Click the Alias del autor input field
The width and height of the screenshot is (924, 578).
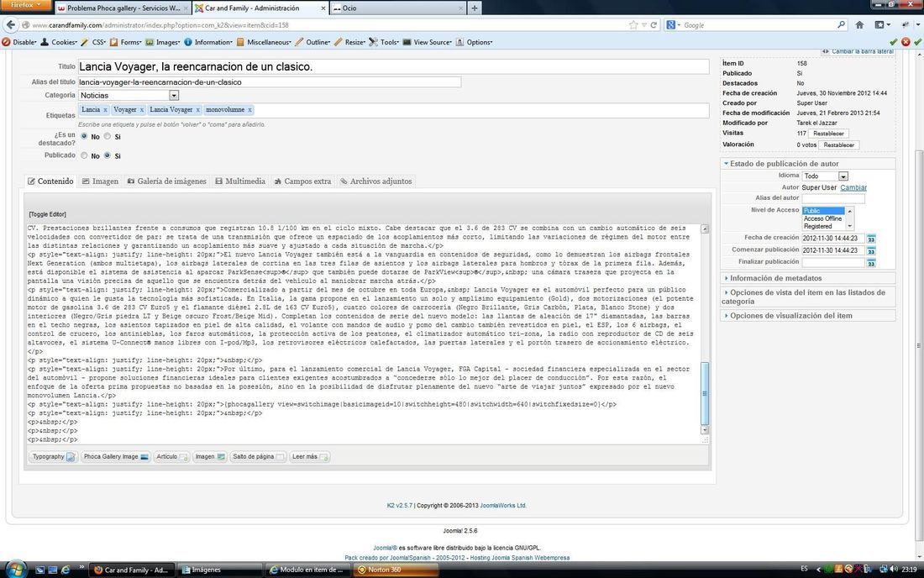point(832,198)
